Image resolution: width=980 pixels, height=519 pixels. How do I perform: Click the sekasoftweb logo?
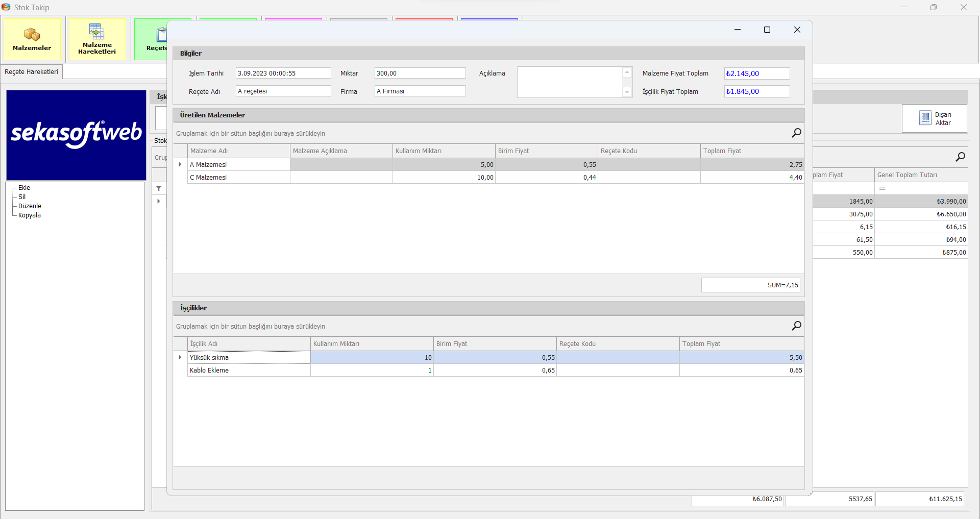tap(76, 135)
